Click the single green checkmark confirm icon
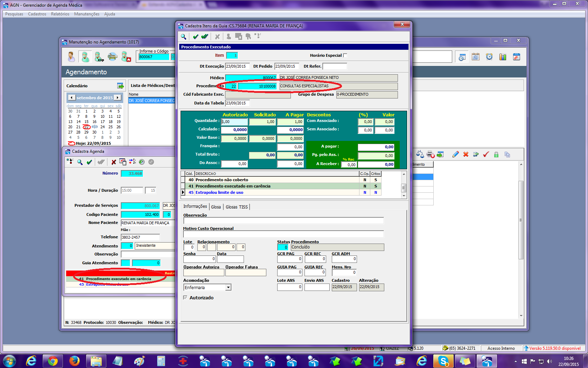 coord(196,36)
